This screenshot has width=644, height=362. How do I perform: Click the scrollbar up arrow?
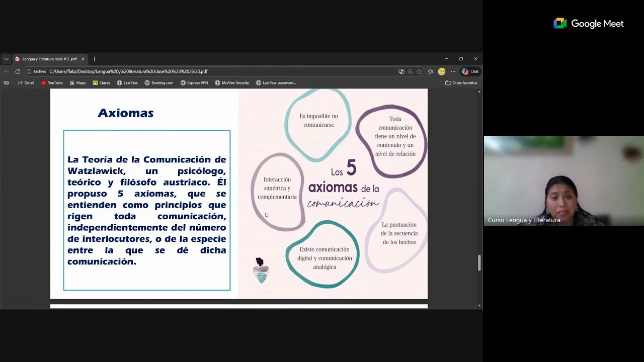(479, 92)
